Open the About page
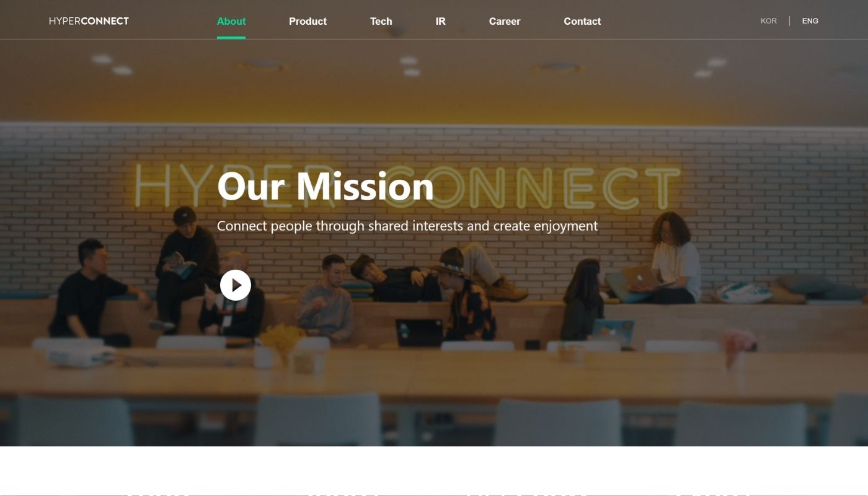Image resolution: width=868 pixels, height=496 pixels. (x=231, y=21)
